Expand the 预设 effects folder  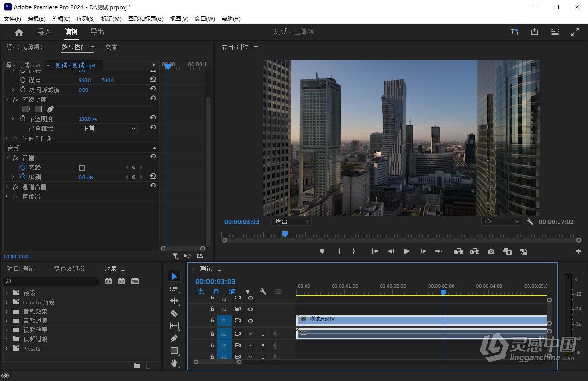pos(6,293)
